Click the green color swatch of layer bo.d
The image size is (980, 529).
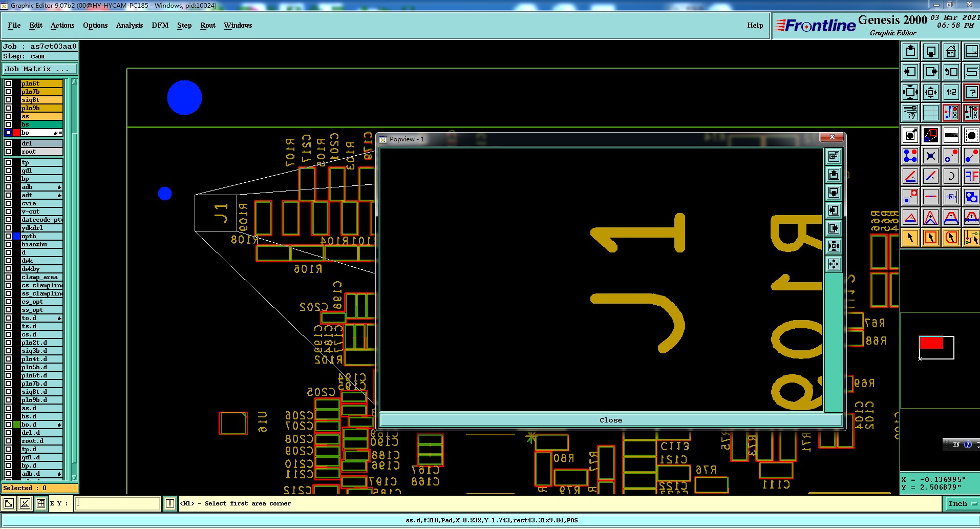(16, 425)
